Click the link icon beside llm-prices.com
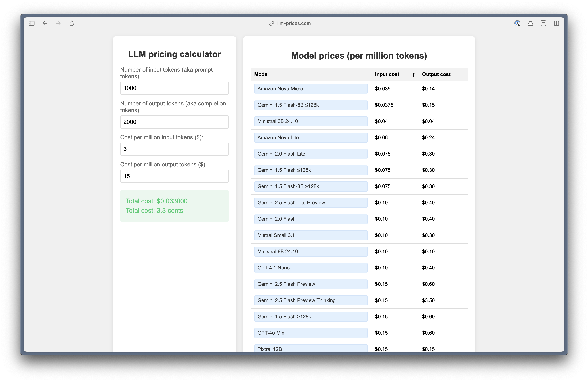Image resolution: width=588 pixels, height=382 pixels. click(272, 23)
